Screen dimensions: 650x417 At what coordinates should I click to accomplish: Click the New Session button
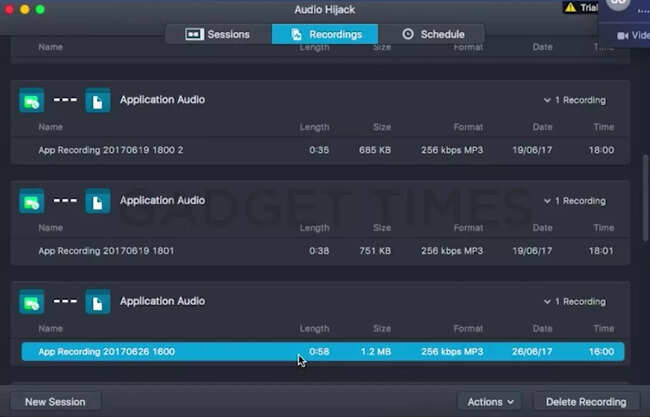(x=55, y=402)
